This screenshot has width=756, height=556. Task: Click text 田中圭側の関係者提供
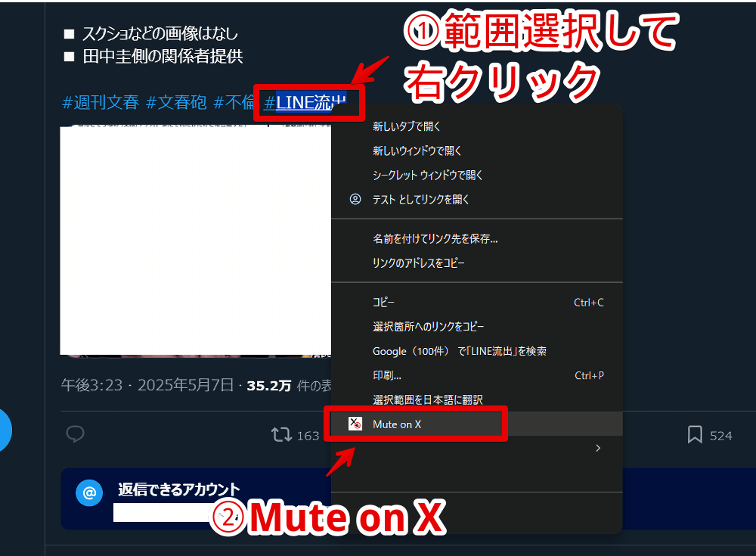point(163,57)
